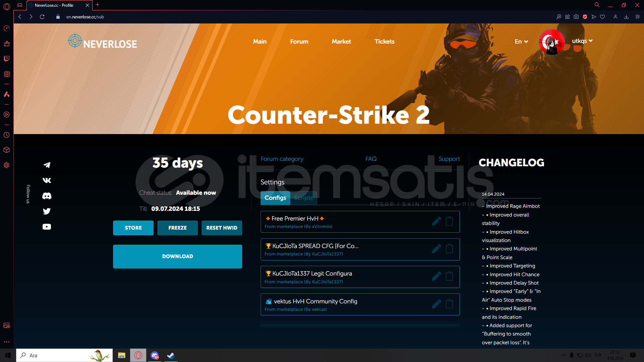Click the GX corner icon in Opera sidebar
The image size is (644, 362).
(x=20, y=5)
